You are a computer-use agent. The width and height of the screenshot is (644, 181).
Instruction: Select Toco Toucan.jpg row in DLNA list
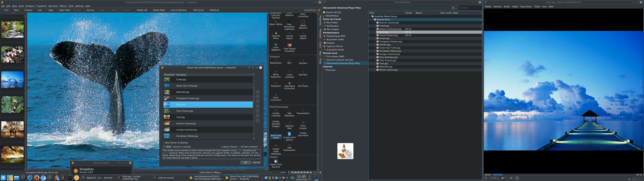pos(208,111)
